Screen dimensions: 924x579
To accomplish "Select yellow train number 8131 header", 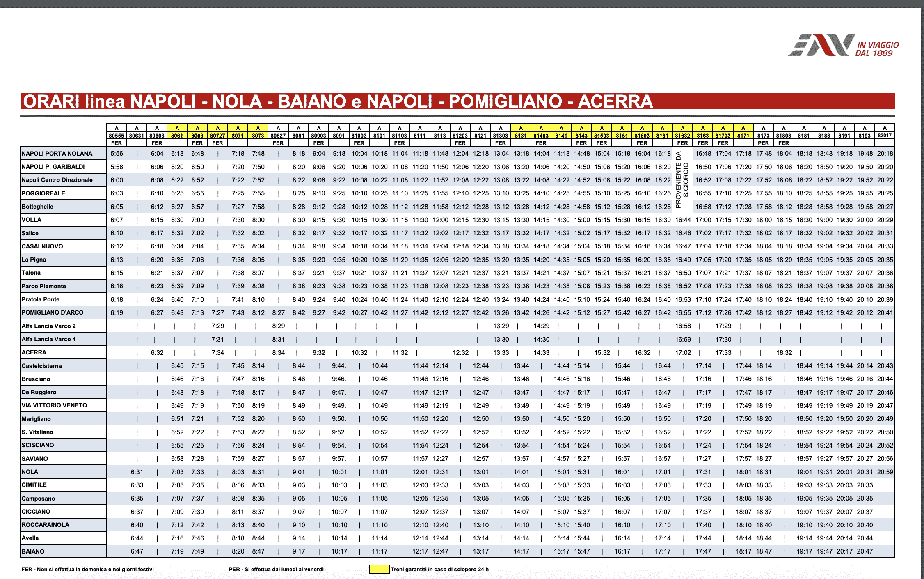I will (521, 136).
